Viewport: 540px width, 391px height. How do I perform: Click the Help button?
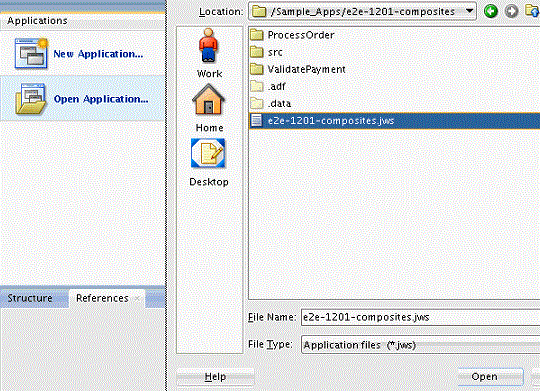coord(215,377)
